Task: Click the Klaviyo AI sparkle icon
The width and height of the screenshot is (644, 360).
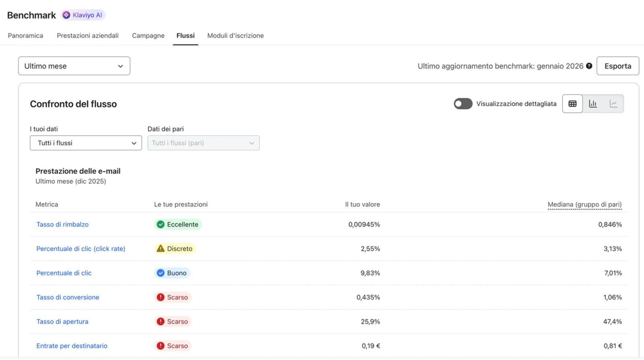Action: pos(66,15)
